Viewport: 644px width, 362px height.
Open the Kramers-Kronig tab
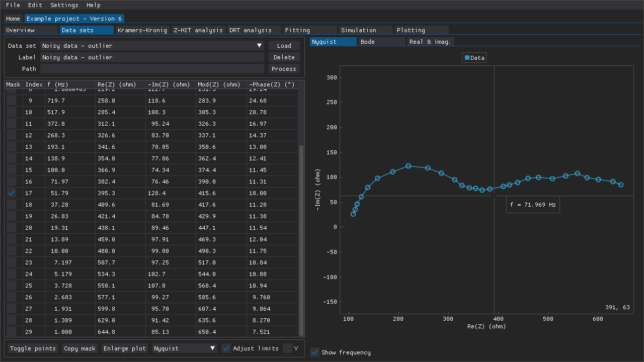click(142, 30)
